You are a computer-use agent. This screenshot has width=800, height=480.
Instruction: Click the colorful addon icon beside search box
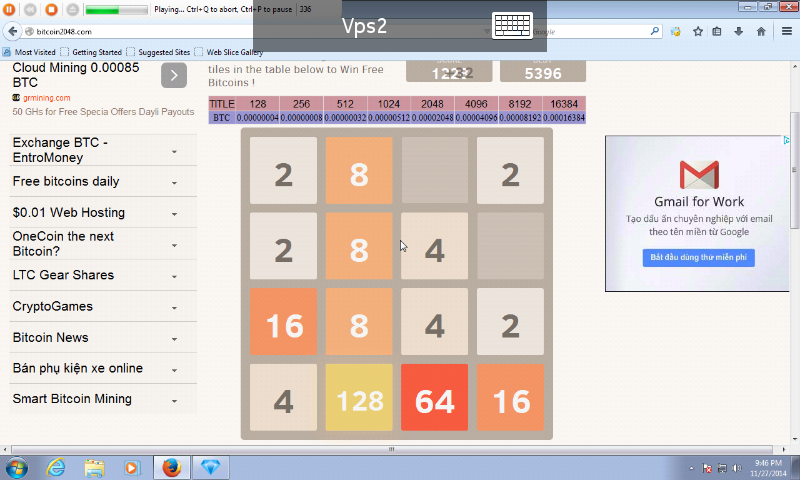[676, 32]
